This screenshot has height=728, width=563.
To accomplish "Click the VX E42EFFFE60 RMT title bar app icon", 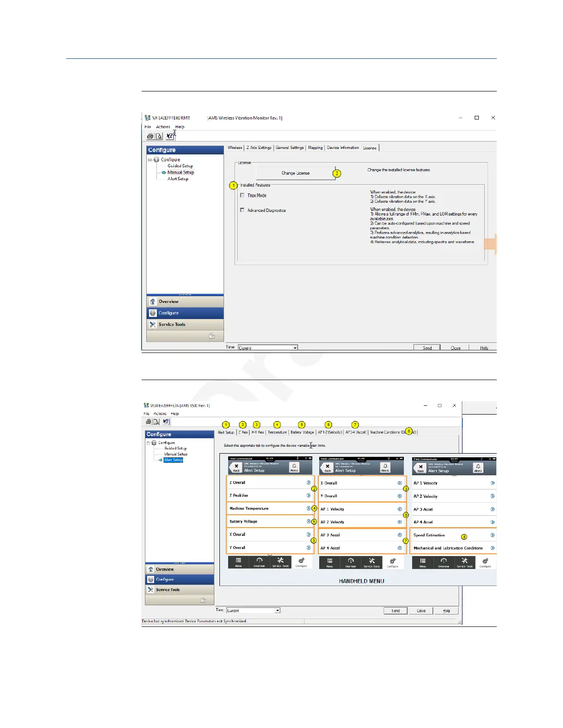I will click(x=148, y=118).
